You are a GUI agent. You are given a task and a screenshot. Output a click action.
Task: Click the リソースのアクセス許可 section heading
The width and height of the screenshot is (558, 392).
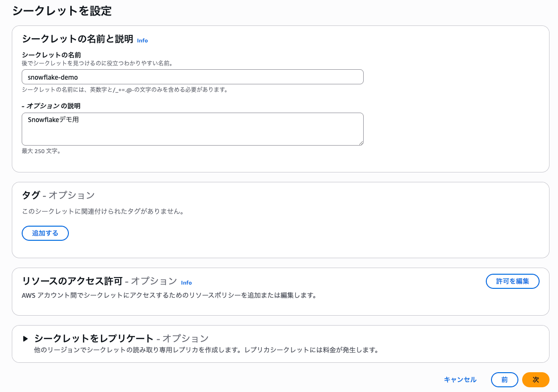[x=72, y=281]
